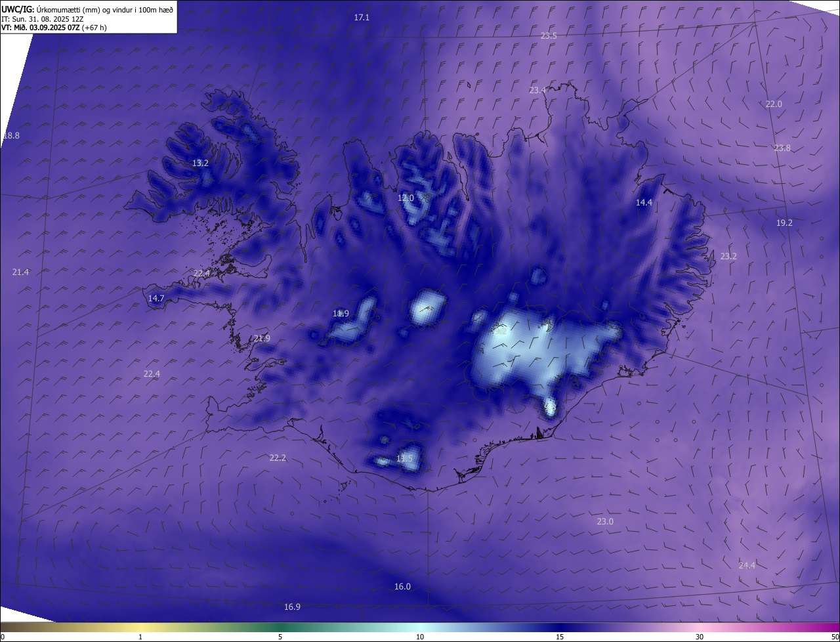Click the 30 label on the color scale
The width and height of the screenshot is (840, 642).
click(x=700, y=637)
